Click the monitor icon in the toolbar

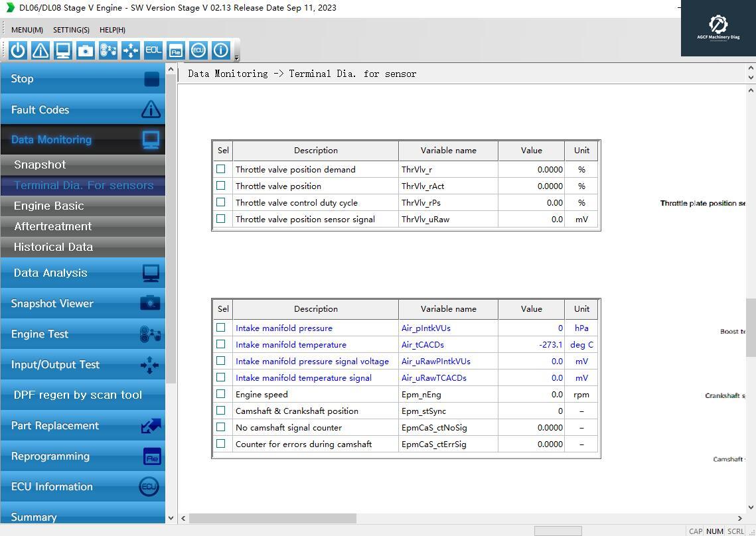(x=63, y=50)
